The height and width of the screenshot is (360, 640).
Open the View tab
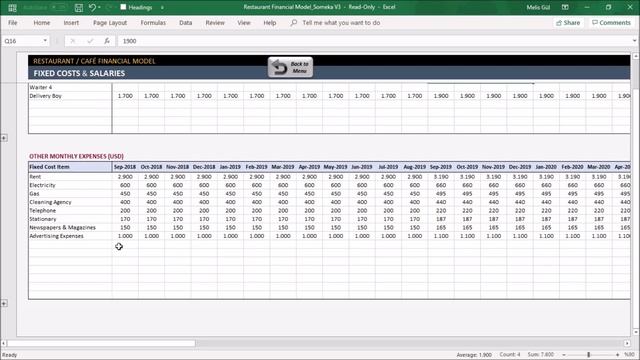click(244, 23)
